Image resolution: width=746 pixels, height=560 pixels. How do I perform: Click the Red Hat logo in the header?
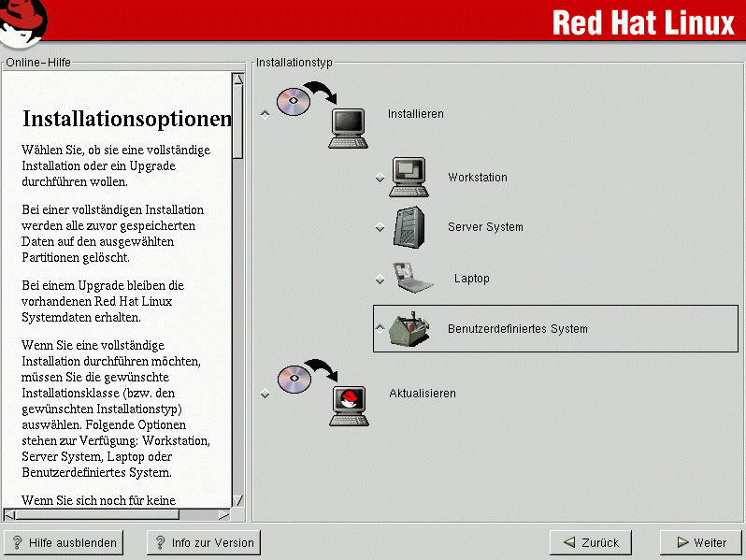click(x=24, y=22)
